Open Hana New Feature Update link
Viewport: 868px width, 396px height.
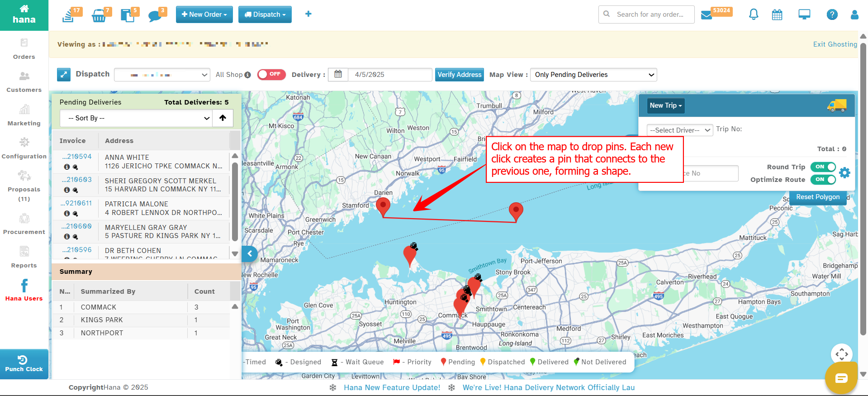point(392,388)
